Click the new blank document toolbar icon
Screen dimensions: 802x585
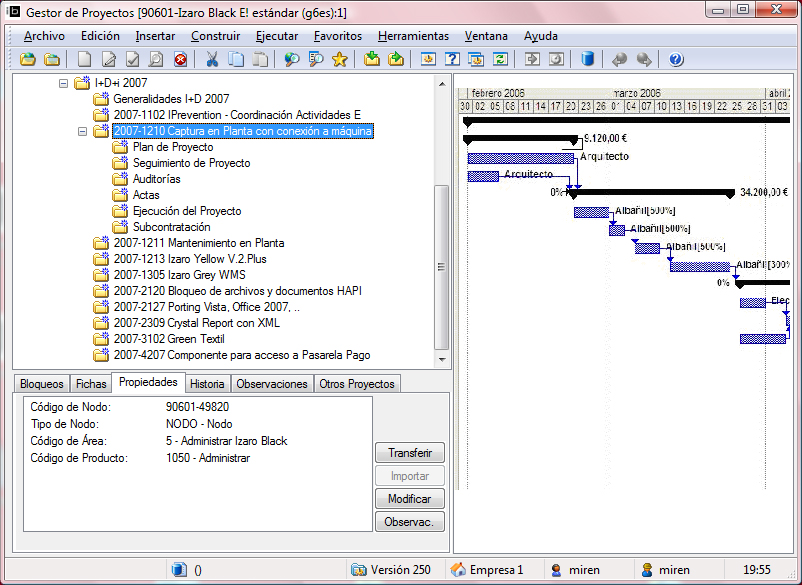84,59
